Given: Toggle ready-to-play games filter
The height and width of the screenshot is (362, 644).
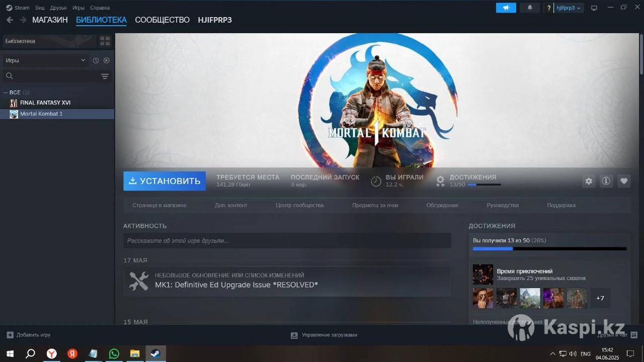Looking at the screenshot, I should [x=106, y=61].
